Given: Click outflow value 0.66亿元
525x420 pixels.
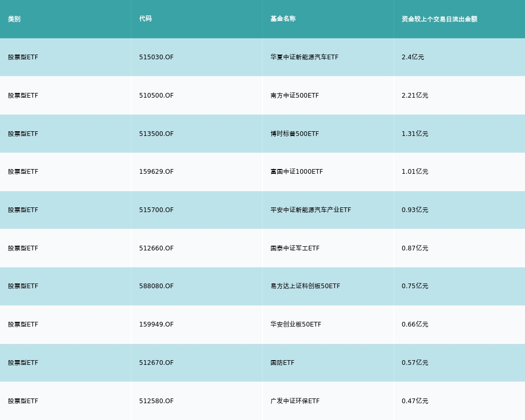Looking at the screenshot, I should (415, 324).
